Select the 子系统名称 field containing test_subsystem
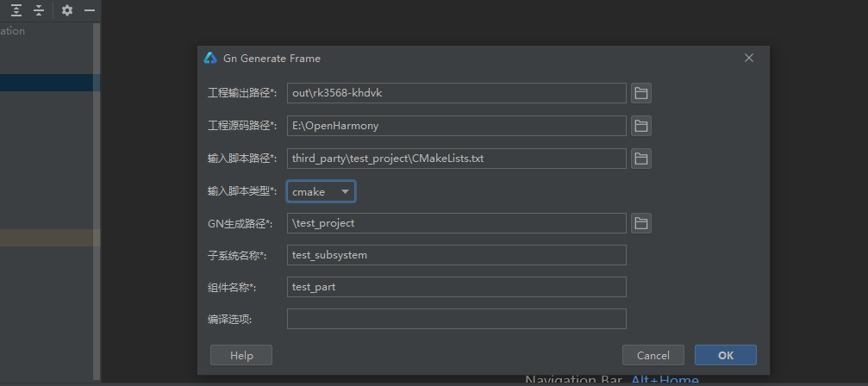This screenshot has width=868, height=386. (456, 255)
